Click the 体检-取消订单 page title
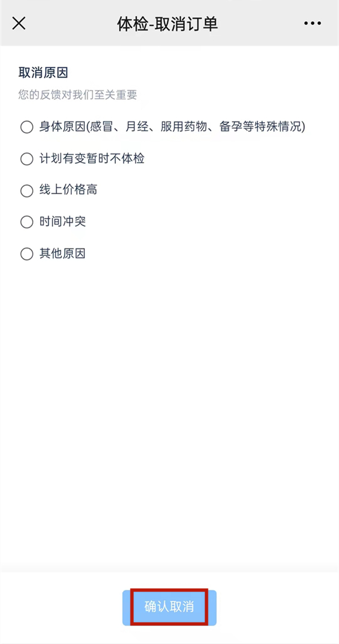Viewport: 339px width, 644px height. point(167,24)
